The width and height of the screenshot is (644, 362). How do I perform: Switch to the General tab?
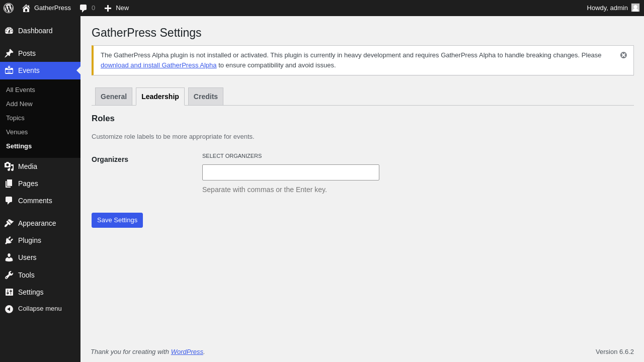pos(114,97)
